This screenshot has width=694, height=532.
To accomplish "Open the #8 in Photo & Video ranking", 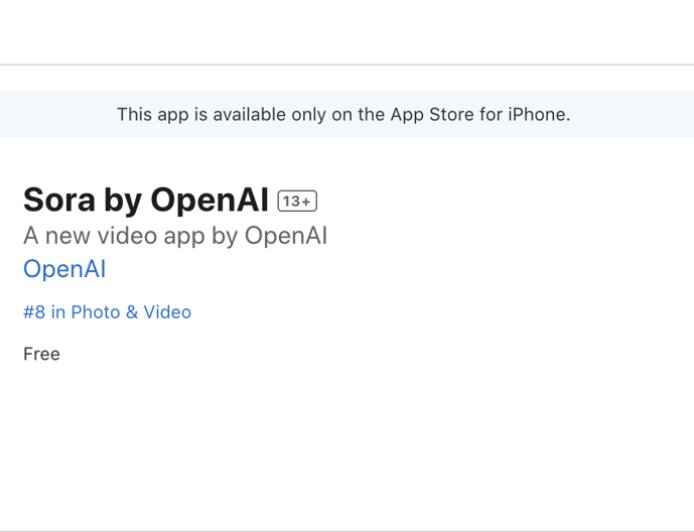I will (x=107, y=312).
